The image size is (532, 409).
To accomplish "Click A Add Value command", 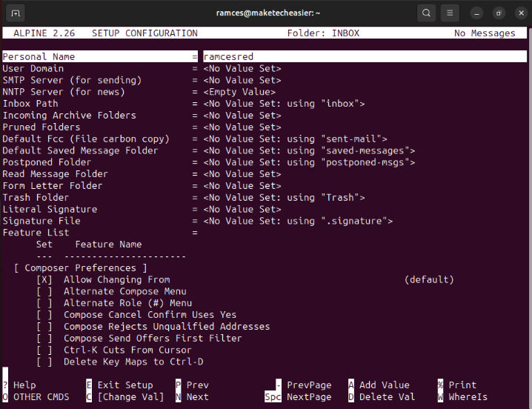I will pyautogui.click(x=379, y=385).
